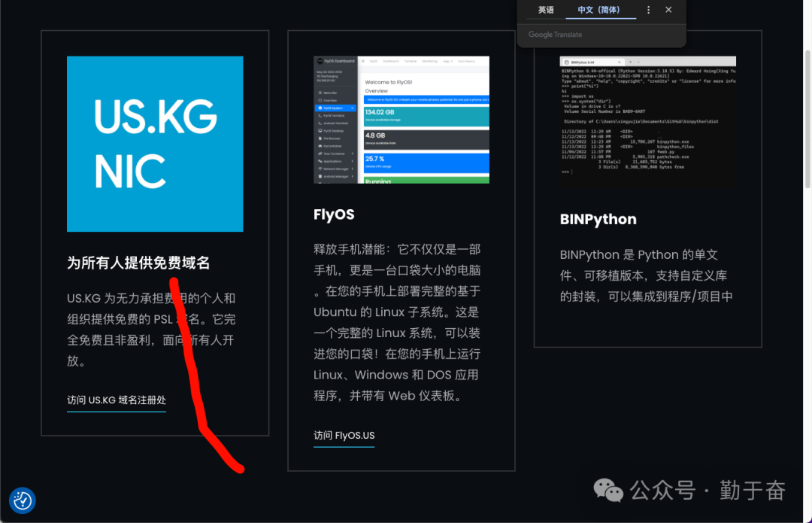
Task: Click the US.KG description paragraph
Action: coord(151,330)
